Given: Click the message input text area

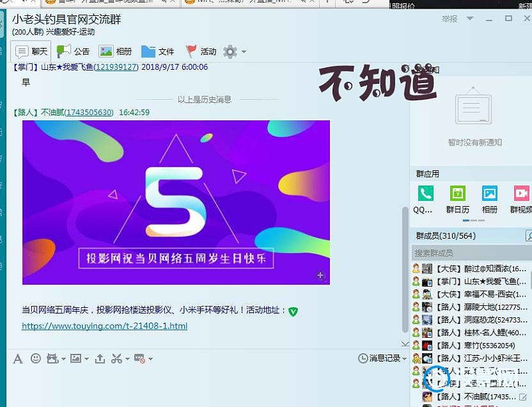Looking at the screenshot, I should click(x=207, y=386).
